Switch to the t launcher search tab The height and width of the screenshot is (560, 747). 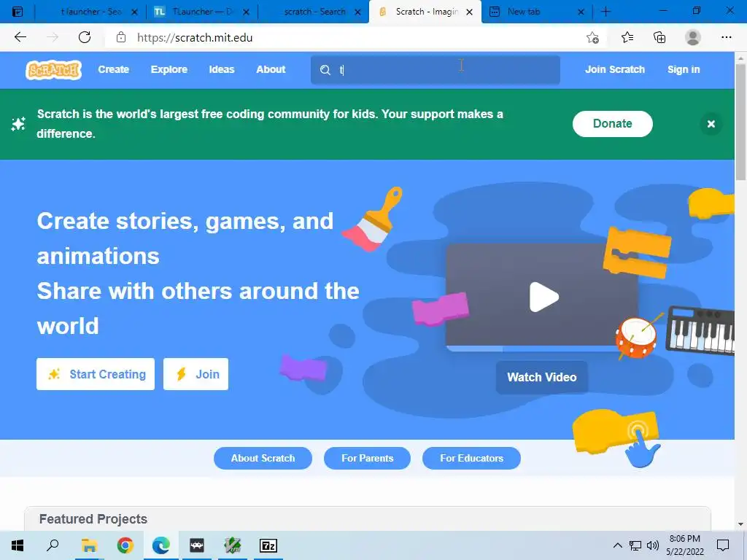pyautogui.click(x=90, y=12)
